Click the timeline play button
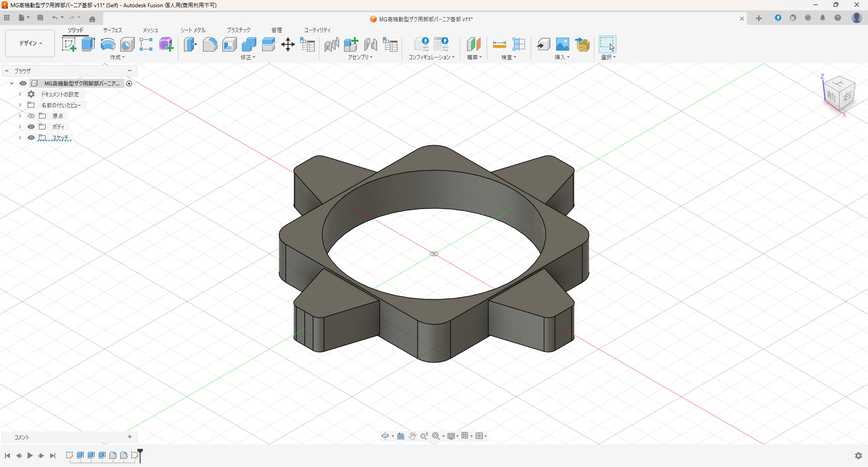The width and height of the screenshot is (868, 467). [30, 456]
